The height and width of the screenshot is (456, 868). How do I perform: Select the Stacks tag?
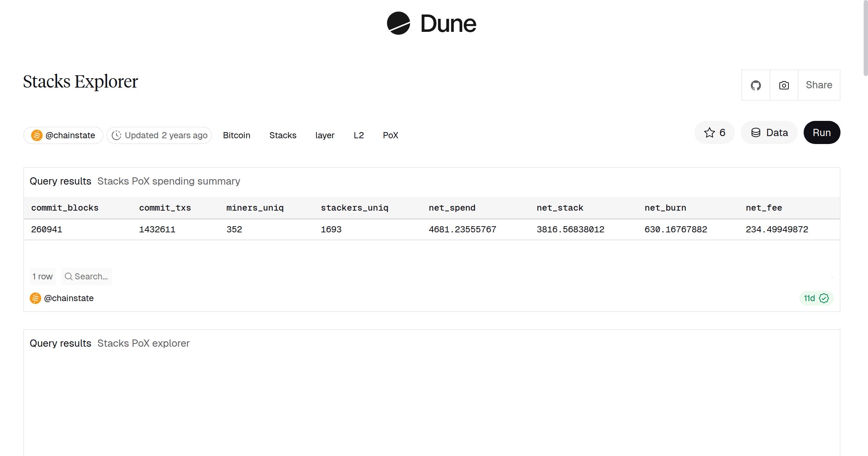pyautogui.click(x=282, y=135)
